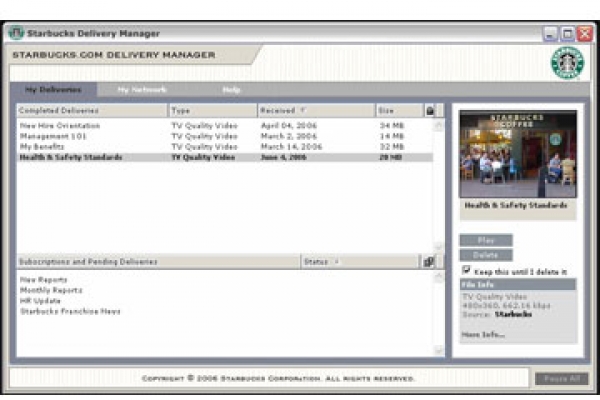
Task: Click completed deliveries scrollbar down arrow
Action: pyautogui.click(x=439, y=247)
